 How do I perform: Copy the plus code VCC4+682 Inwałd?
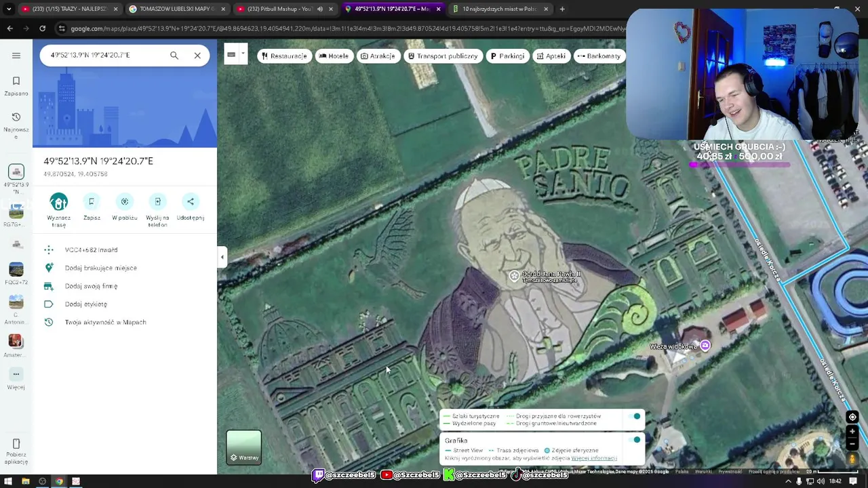pyautogui.click(x=91, y=250)
